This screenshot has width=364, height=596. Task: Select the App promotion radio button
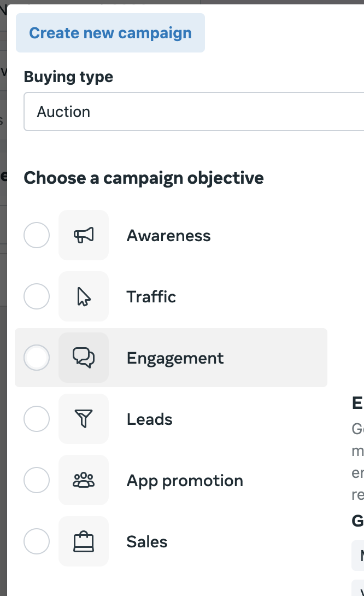point(37,481)
